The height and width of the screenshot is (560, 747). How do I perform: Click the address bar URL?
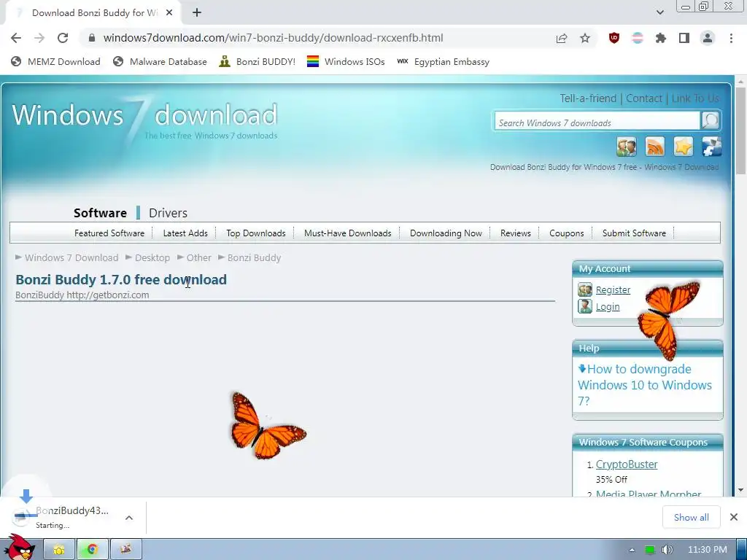273,38
